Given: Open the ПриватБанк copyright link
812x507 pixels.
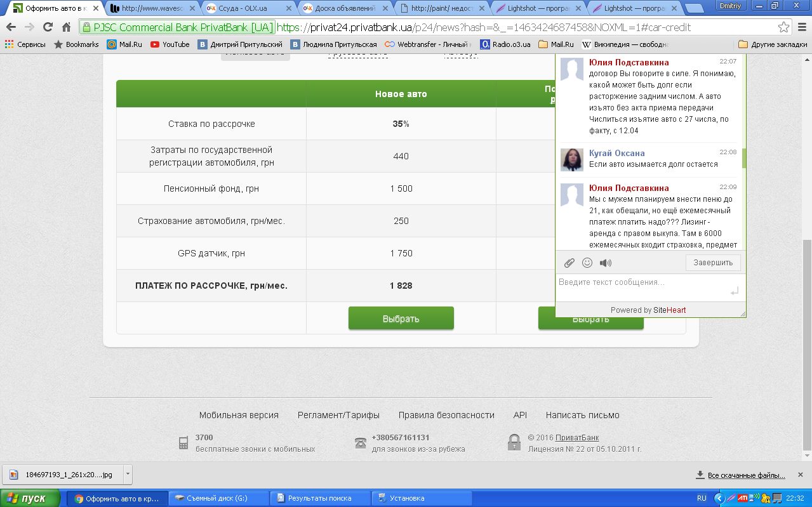Looking at the screenshot, I should tap(577, 438).
